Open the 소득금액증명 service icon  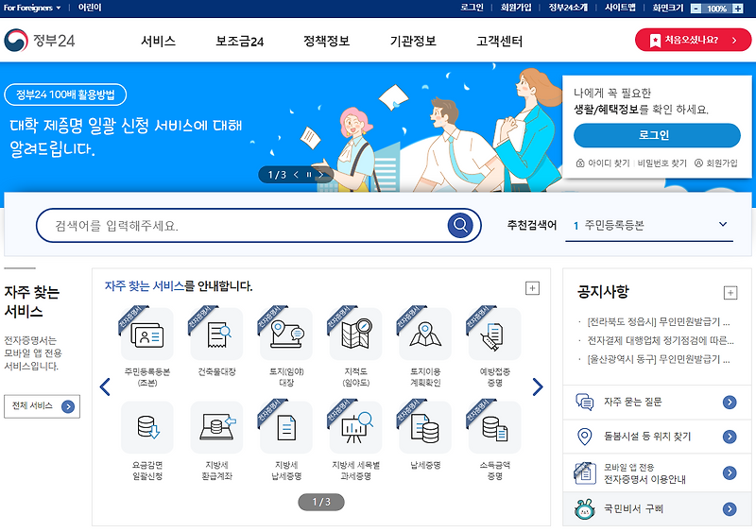[494, 427]
